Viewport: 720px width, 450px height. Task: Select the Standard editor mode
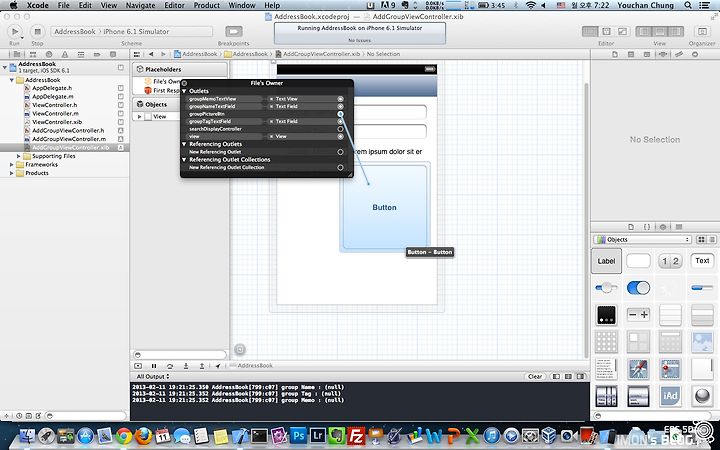590,31
